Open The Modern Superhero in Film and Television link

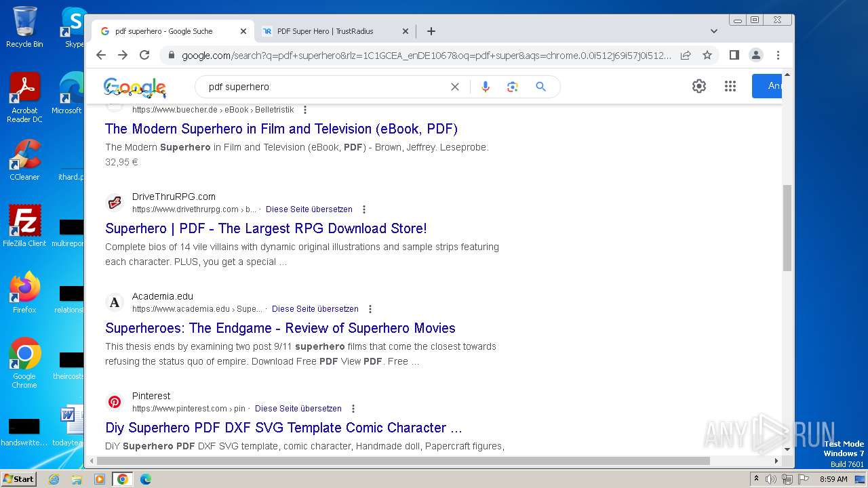click(x=281, y=129)
